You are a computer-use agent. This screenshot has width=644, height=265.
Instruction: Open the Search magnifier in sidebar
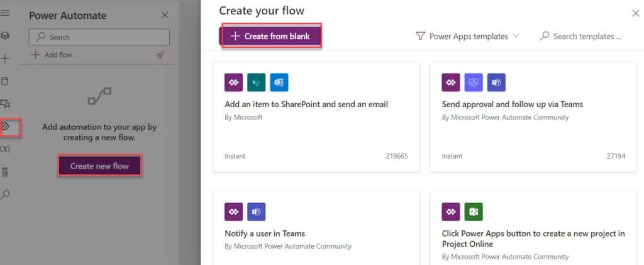5,195
